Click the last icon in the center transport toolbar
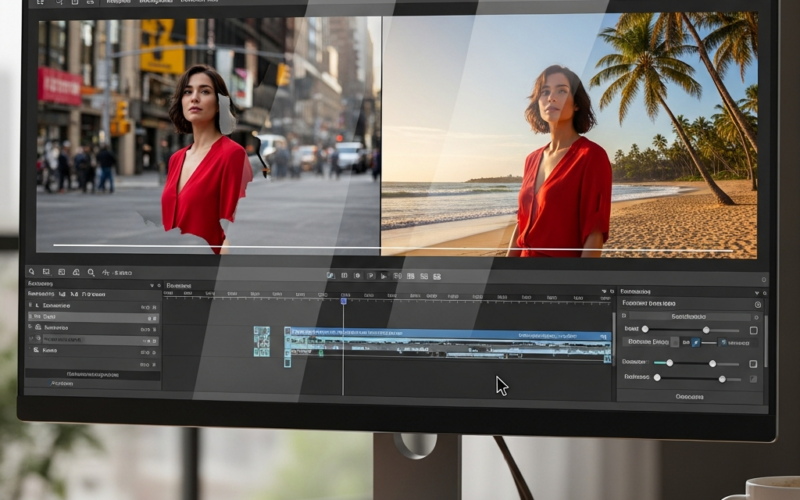The image size is (800, 500). tap(437, 277)
